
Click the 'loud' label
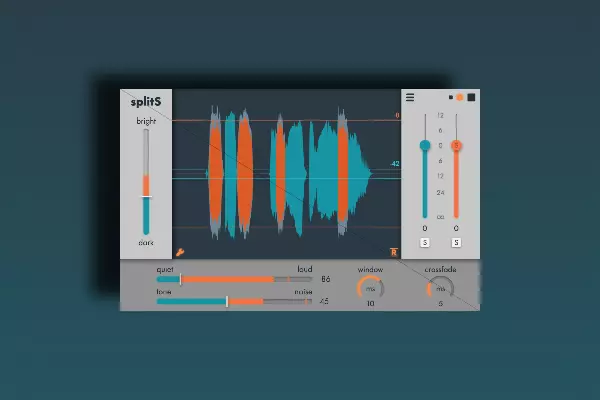pyautogui.click(x=305, y=269)
